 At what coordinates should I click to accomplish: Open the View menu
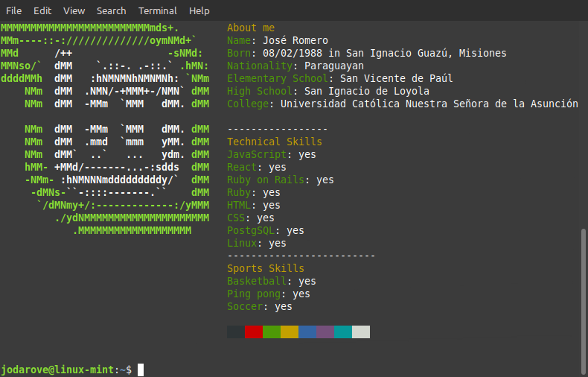click(x=74, y=11)
